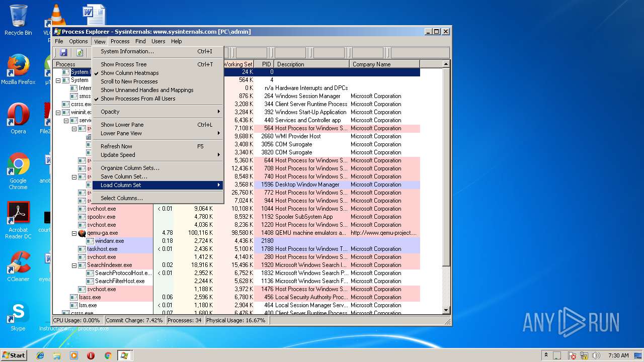This screenshot has height=362, width=644.
Task: Enable Scroll to New Processes
Action: coord(157,81)
